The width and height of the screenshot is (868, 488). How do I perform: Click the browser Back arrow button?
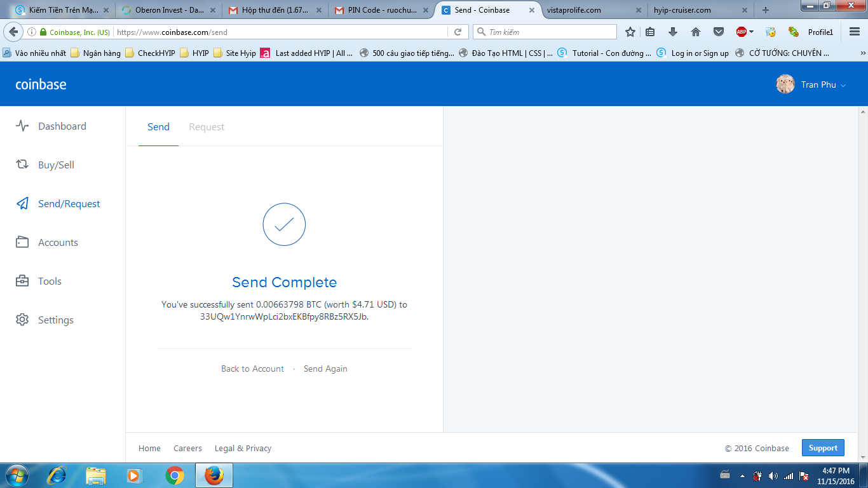pos(13,32)
